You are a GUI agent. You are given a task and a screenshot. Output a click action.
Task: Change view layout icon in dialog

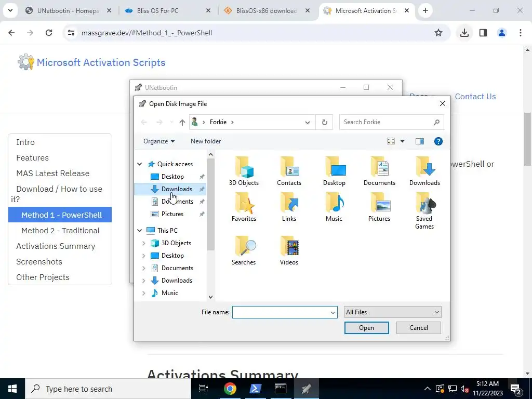pos(391,141)
